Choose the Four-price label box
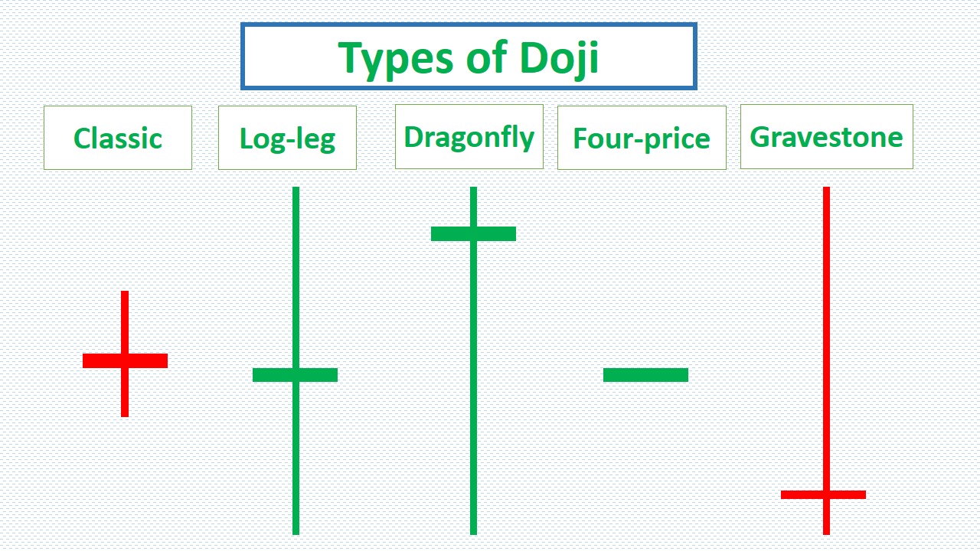 coord(642,138)
